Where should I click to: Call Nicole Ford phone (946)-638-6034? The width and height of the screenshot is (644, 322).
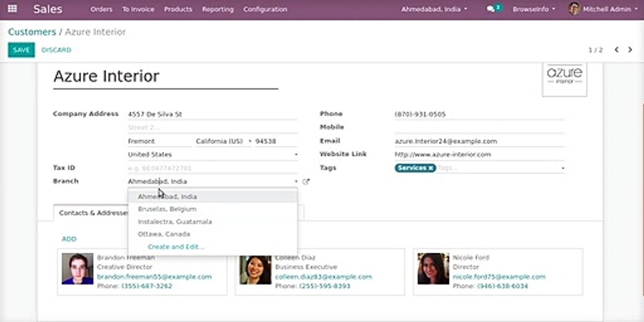[503, 286]
